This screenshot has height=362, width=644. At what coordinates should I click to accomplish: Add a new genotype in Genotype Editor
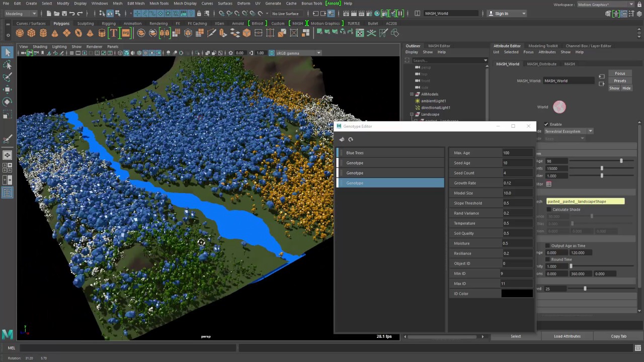click(x=342, y=139)
